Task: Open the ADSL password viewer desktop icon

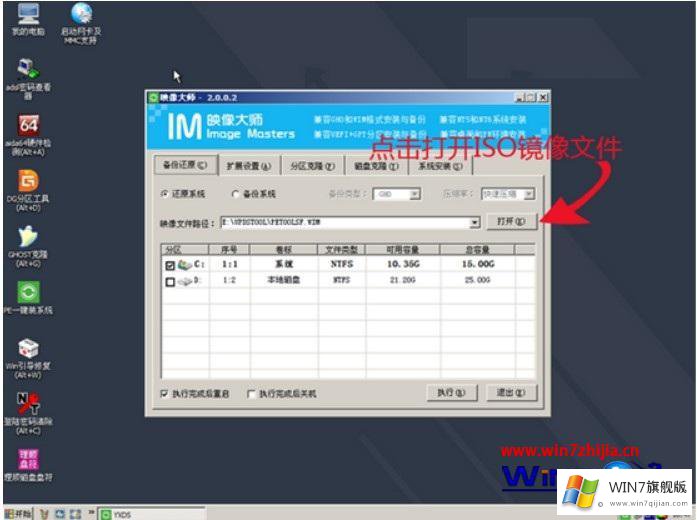Action: [28, 78]
